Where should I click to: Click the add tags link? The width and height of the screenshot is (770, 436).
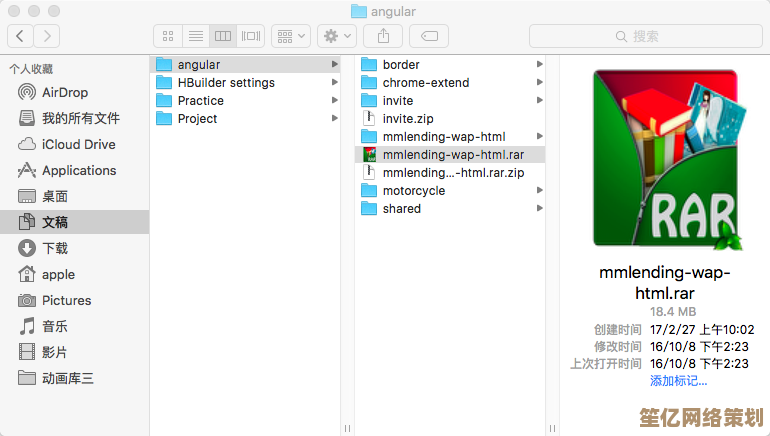(x=678, y=381)
